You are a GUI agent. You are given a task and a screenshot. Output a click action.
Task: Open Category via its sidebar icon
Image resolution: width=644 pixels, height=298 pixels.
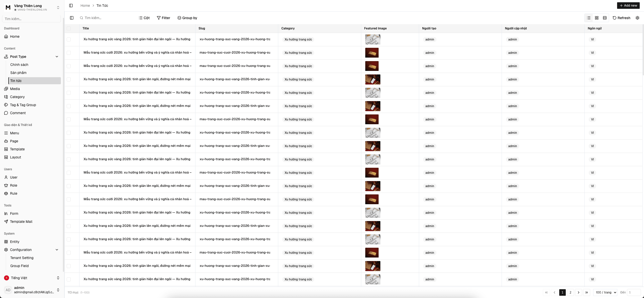click(x=6, y=97)
